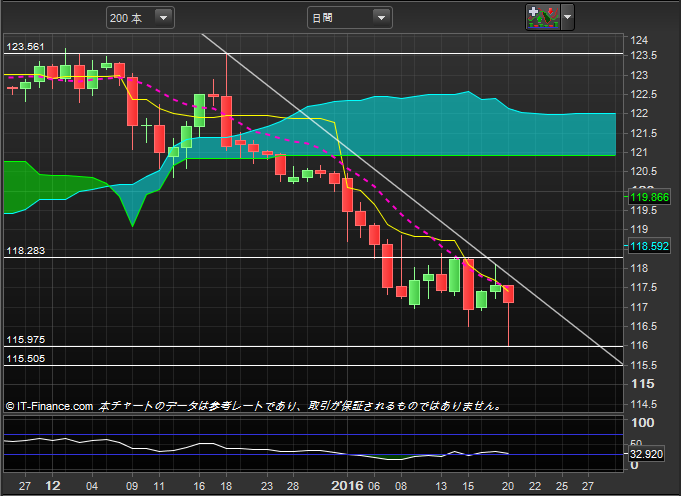
Task: Click the date label 09 on the time axis
Action: tap(132, 486)
